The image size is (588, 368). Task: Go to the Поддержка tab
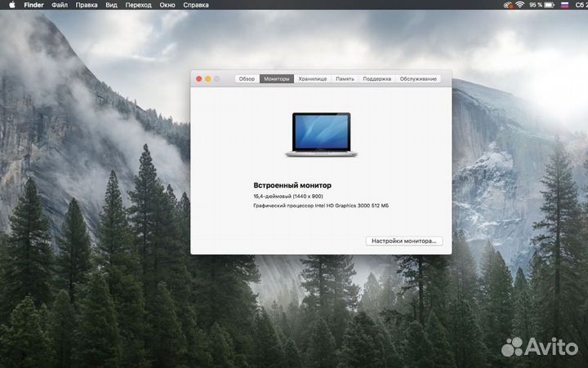[376, 78]
